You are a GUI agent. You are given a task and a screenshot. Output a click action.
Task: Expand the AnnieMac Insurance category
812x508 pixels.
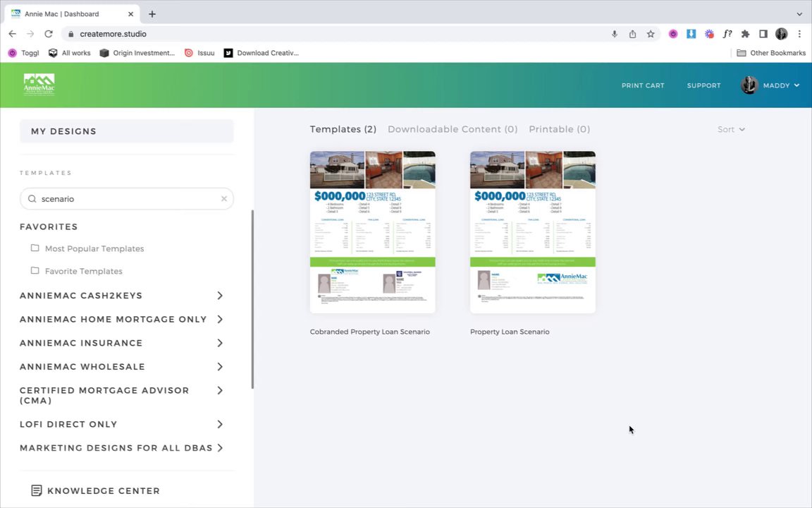220,343
